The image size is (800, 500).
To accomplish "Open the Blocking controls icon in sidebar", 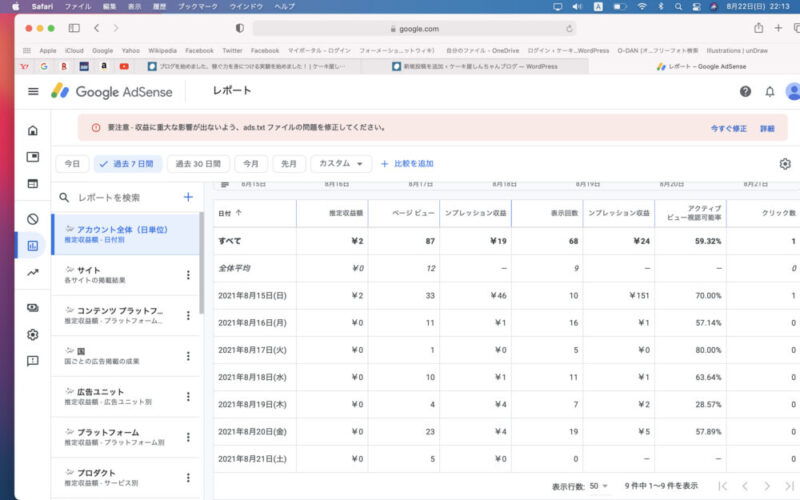I will coord(33,219).
